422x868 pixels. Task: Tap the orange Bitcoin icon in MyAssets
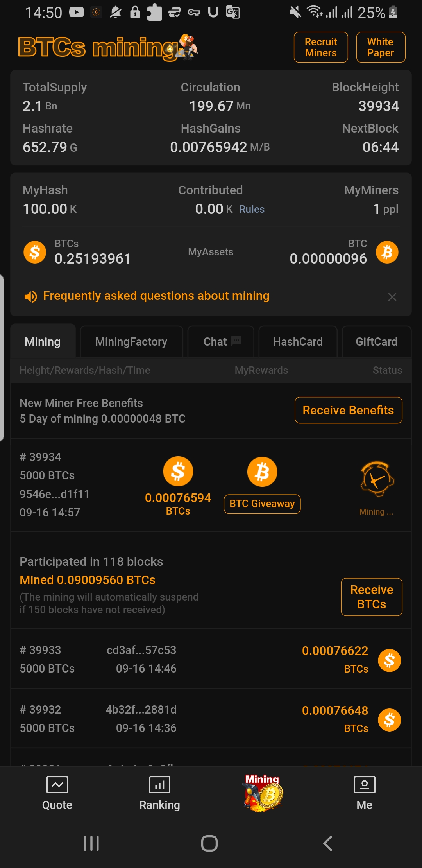click(387, 252)
